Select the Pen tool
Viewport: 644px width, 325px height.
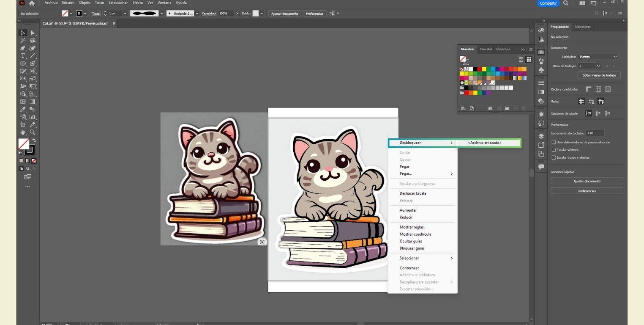tap(23, 48)
